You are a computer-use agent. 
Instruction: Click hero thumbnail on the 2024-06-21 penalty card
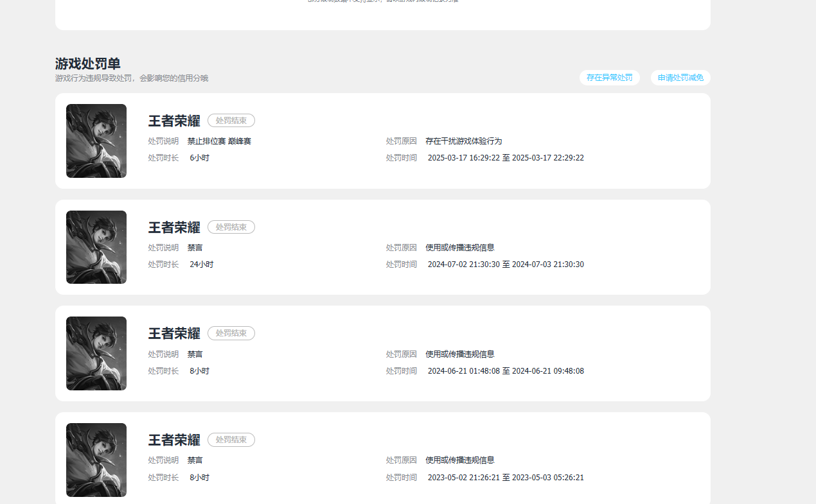96,353
